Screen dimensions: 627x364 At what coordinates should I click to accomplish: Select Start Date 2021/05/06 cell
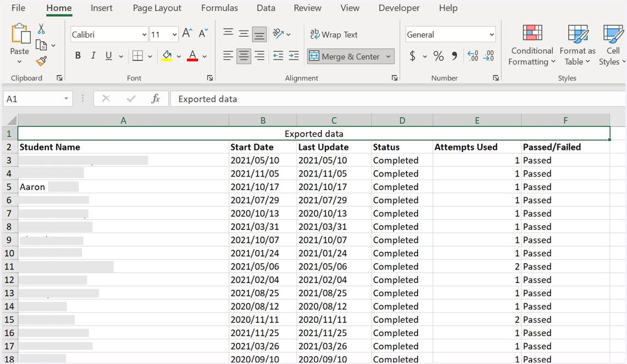263,266
